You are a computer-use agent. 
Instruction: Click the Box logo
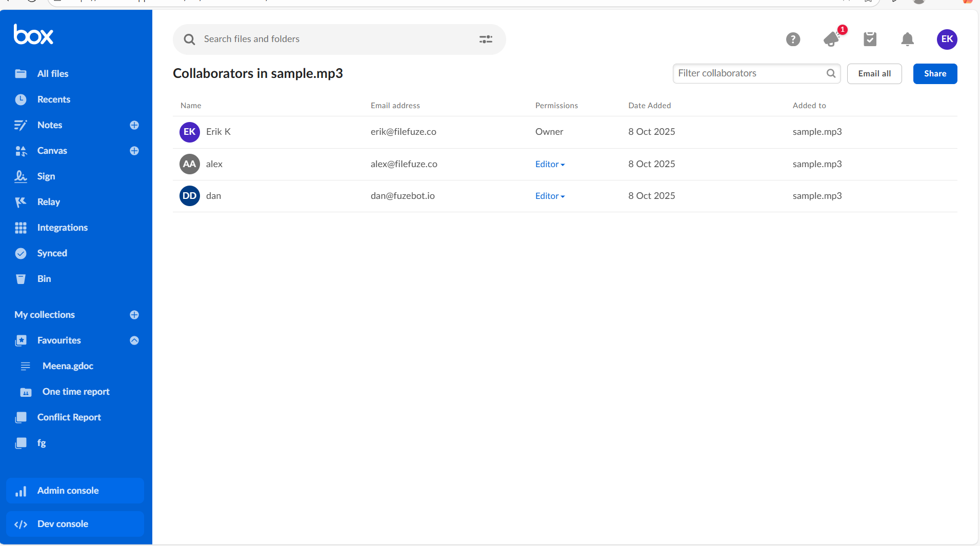pyautogui.click(x=34, y=35)
